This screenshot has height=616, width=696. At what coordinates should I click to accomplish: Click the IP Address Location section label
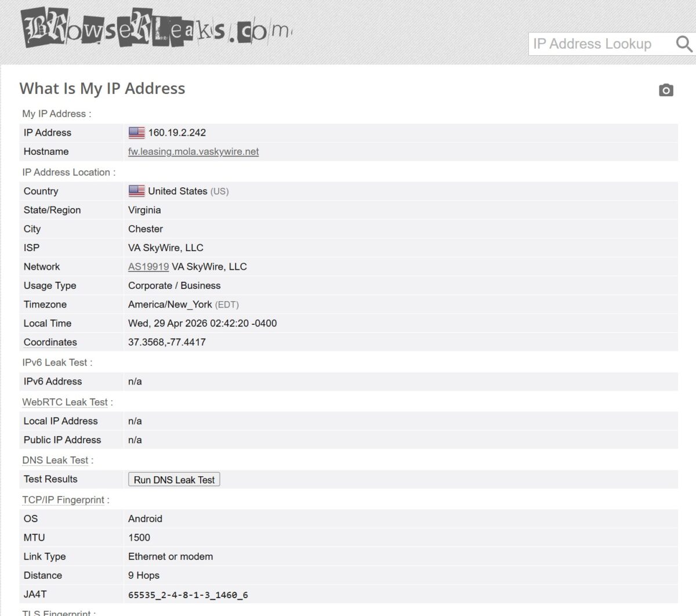(x=68, y=172)
